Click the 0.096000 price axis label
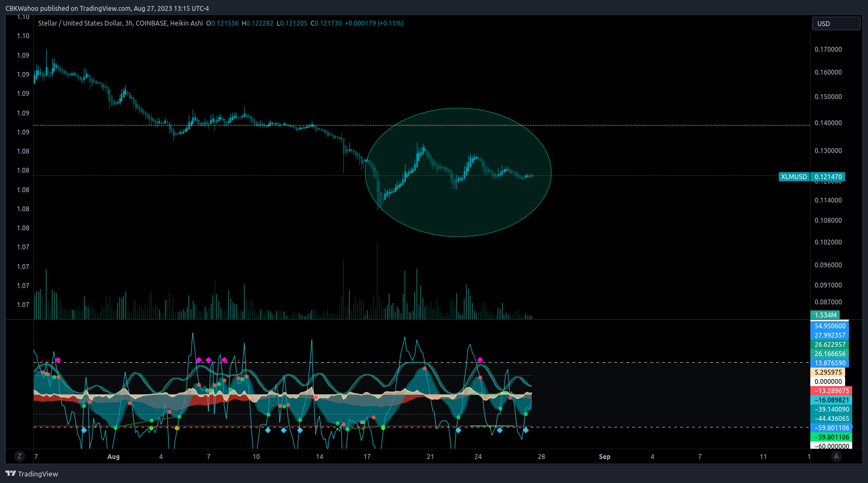 pos(828,265)
